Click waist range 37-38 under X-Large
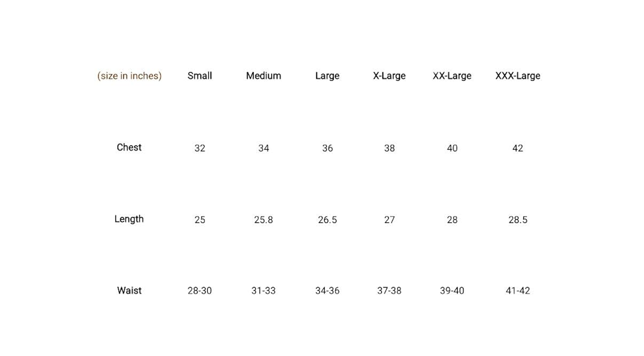The width and height of the screenshot is (644, 356). pos(389,291)
